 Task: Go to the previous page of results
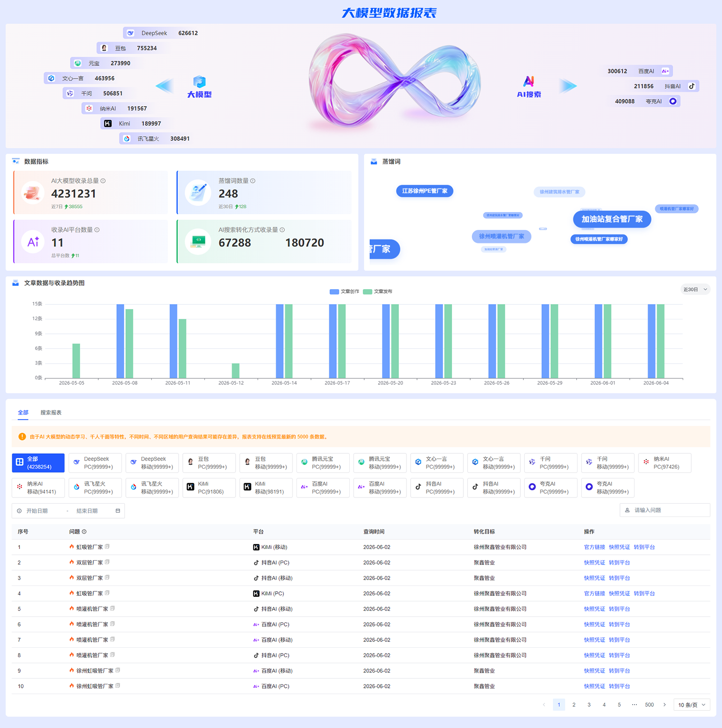pos(544,705)
